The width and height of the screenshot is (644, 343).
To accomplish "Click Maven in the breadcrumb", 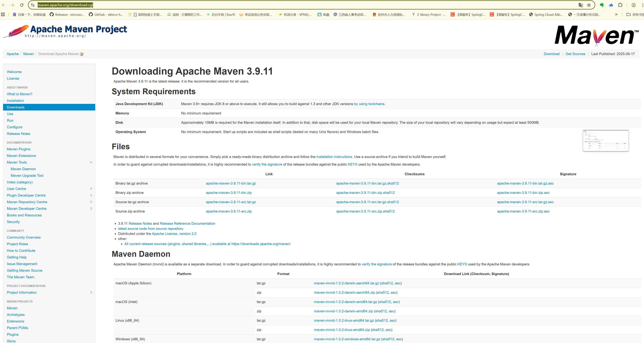I will pyautogui.click(x=28, y=54).
